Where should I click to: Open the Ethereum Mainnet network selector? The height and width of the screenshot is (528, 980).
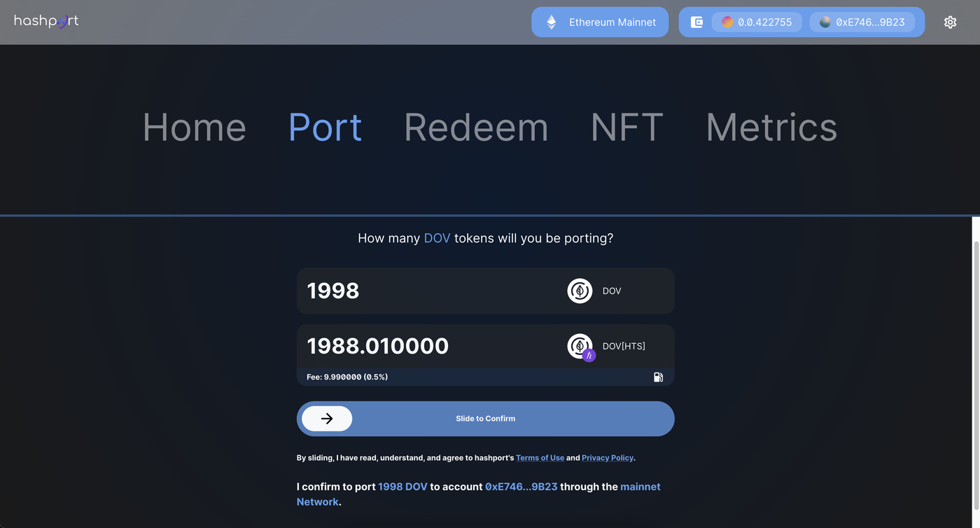click(600, 22)
